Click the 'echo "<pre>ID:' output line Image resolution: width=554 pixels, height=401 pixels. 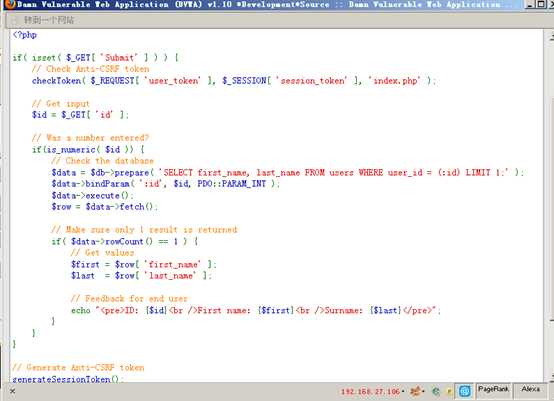coord(256,310)
